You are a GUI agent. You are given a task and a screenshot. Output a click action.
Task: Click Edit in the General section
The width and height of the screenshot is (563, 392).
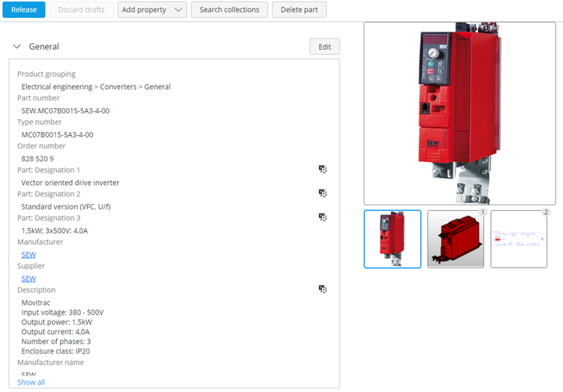click(324, 47)
